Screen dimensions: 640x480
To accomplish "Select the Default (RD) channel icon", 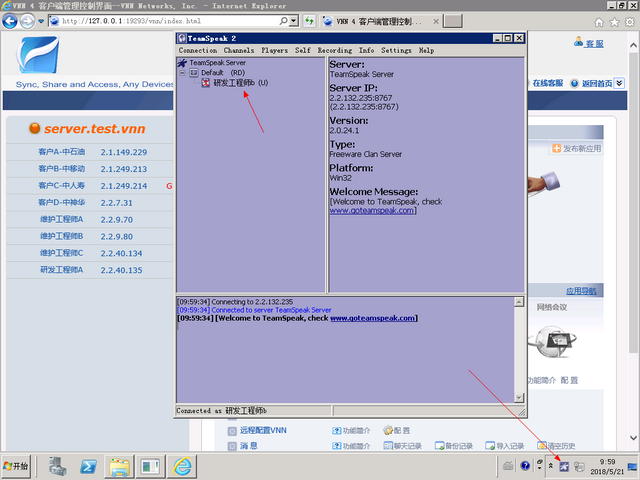I will tap(194, 73).
